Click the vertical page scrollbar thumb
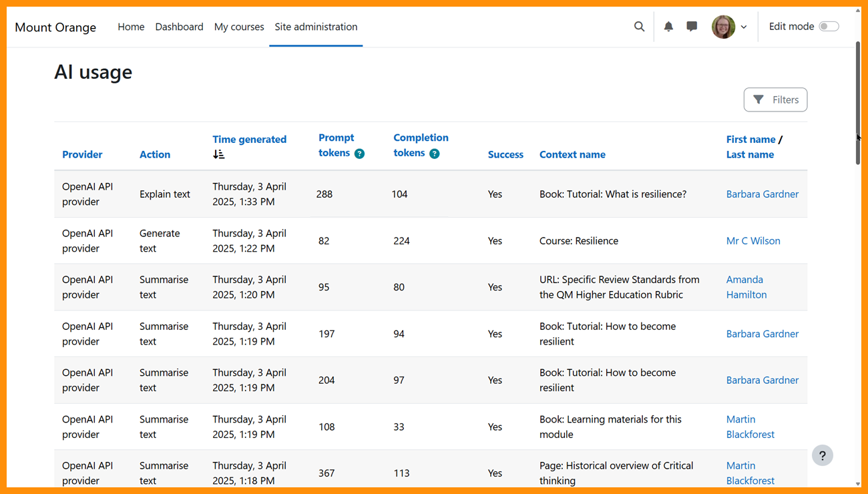 click(858, 103)
